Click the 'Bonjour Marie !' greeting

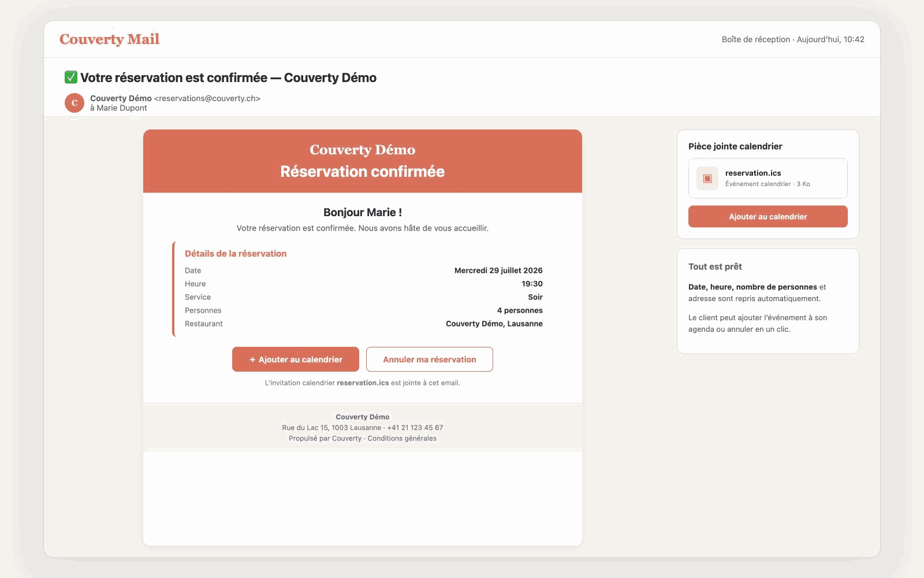coord(363,212)
